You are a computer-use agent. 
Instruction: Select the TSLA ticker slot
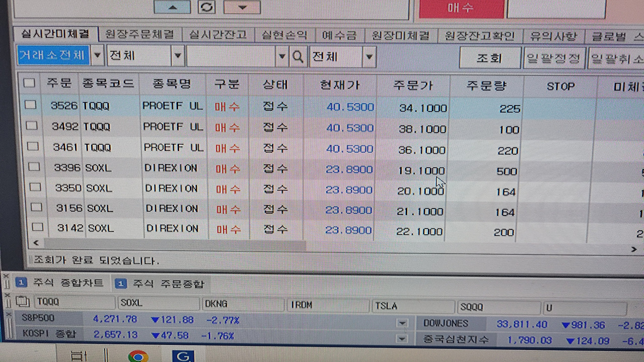[414, 306]
